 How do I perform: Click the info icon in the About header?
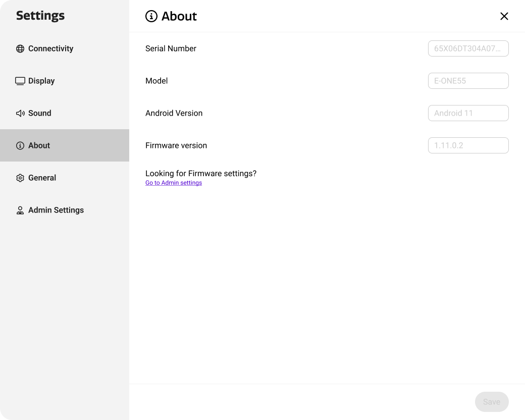coord(151,16)
